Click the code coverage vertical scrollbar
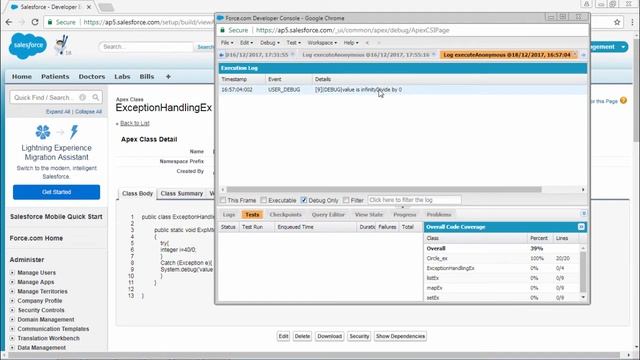The image size is (640, 360). [583, 271]
